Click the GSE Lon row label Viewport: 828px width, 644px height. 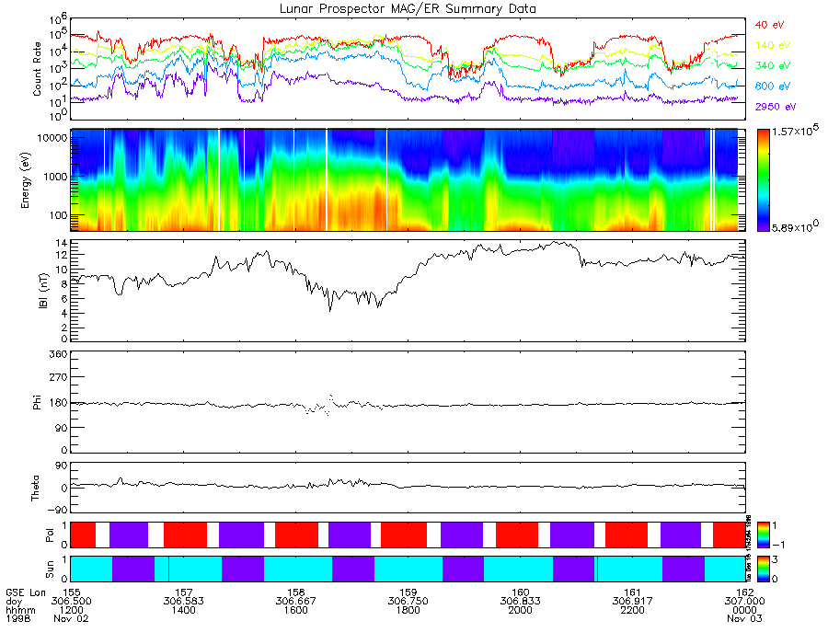coord(26,592)
